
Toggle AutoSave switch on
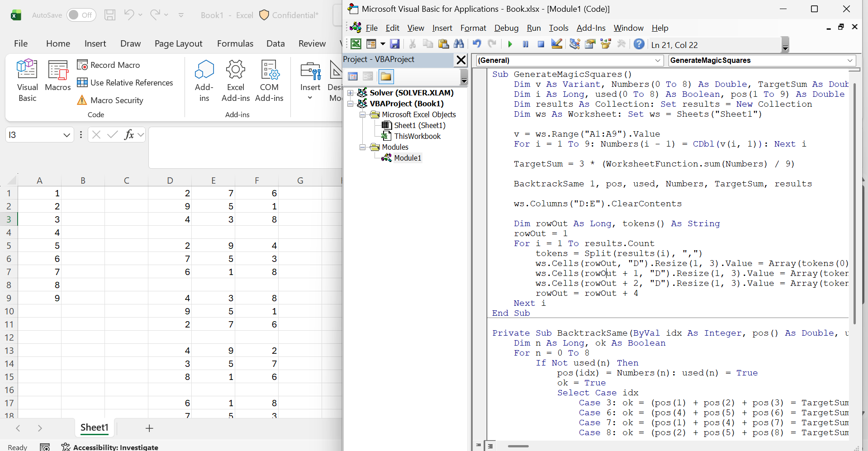coord(81,15)
